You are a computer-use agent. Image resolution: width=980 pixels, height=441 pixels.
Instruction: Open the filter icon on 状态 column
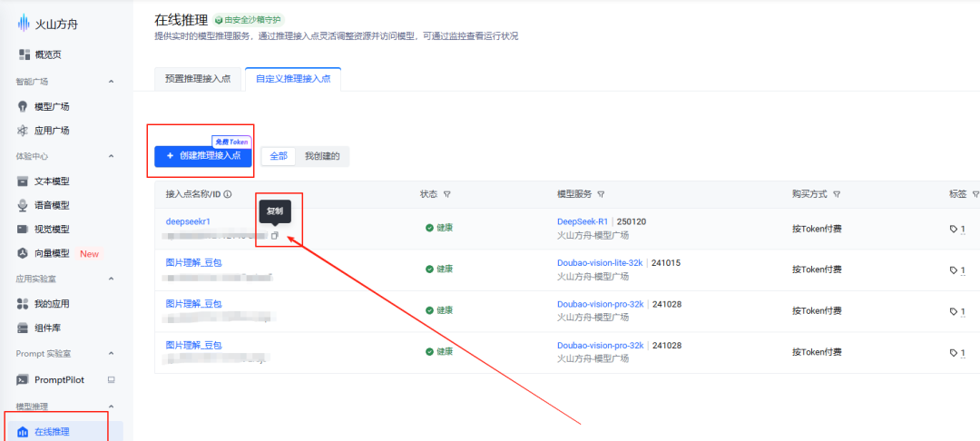[447, 194]
